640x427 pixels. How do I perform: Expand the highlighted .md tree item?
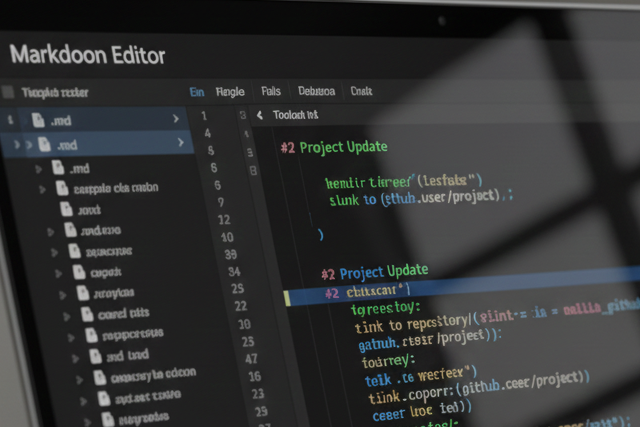coord(15,145)
